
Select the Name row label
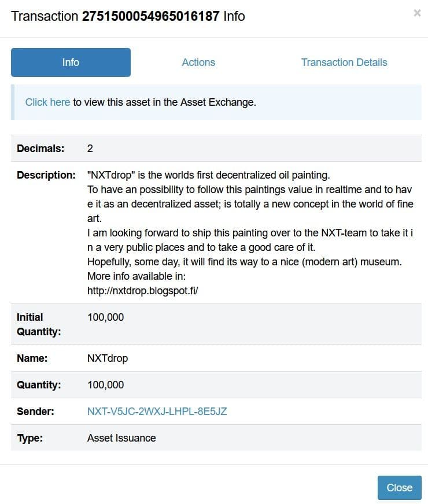pyautogui.click(x=32, y=358)
